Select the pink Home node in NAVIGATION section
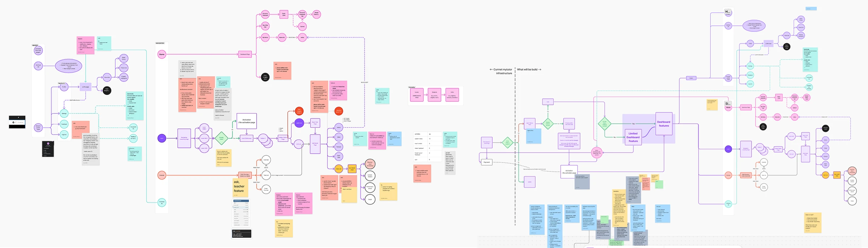868x248 pixels. pyautogui.click(x=162, y=54)
